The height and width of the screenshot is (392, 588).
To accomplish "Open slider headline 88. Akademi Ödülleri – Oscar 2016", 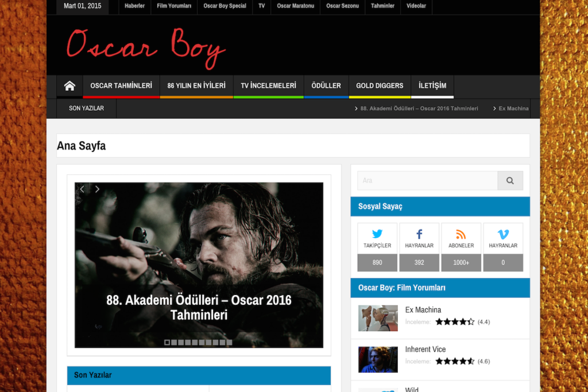I will [199, 307].
